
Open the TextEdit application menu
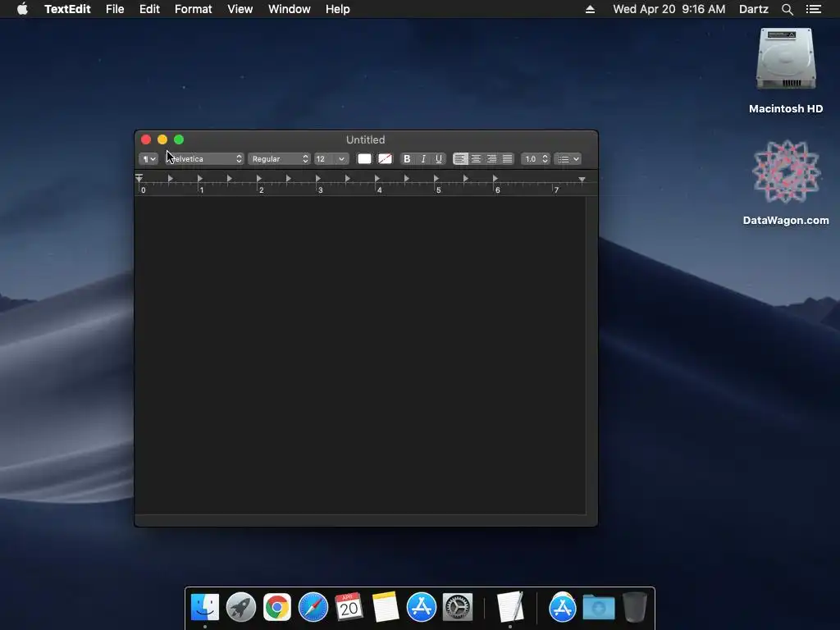[67, 9]
